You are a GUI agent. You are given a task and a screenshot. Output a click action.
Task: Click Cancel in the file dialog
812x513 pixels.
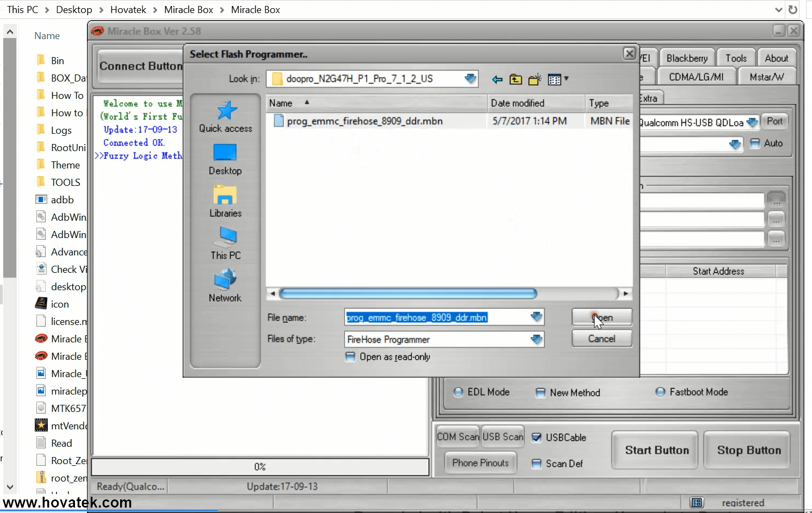click(601, 339)
